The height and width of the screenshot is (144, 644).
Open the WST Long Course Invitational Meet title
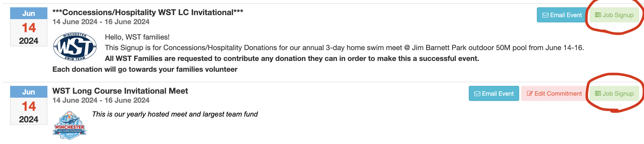click(x=120, y=91)
